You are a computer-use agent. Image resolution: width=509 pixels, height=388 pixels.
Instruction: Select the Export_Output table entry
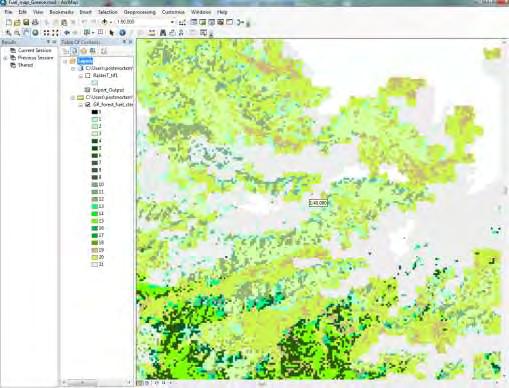pyautogui.click(x=108, y=90)
